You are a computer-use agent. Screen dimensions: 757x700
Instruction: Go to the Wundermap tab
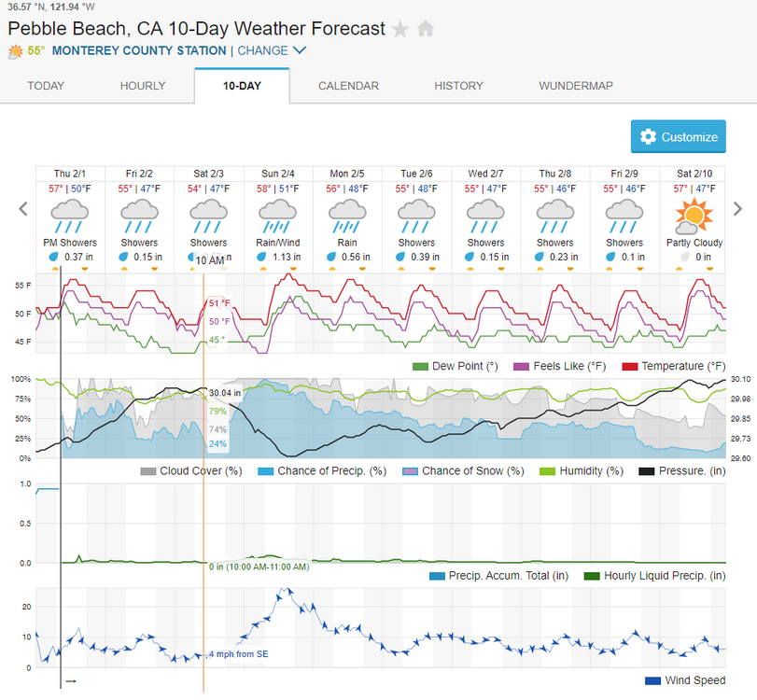click(576, 86)
